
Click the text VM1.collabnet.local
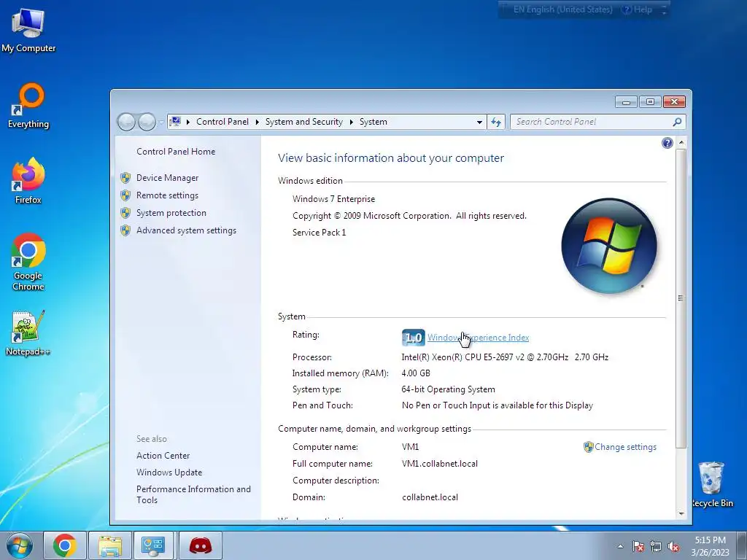point(440,464)
